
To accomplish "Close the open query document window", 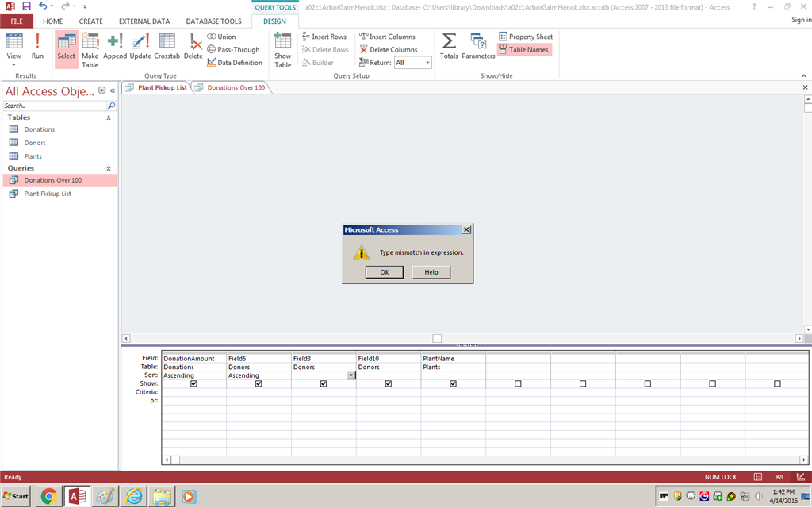I will click(806, 87).
